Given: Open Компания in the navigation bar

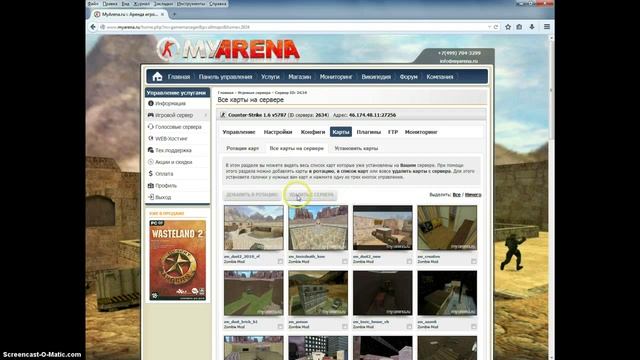Looking at the screenshot, I should tap(440, 77).
